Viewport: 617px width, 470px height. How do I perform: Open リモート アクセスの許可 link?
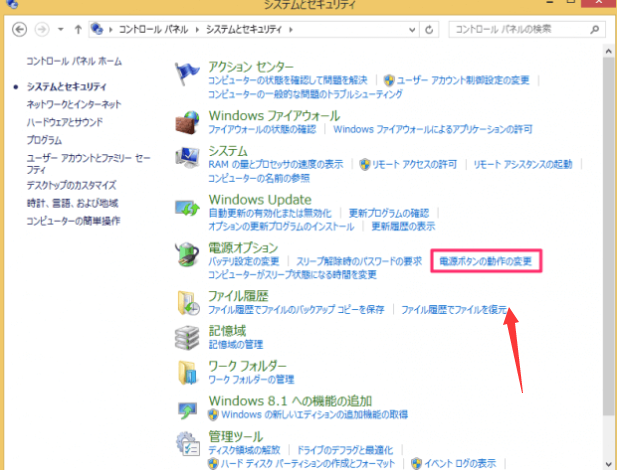tap(414, 164)
